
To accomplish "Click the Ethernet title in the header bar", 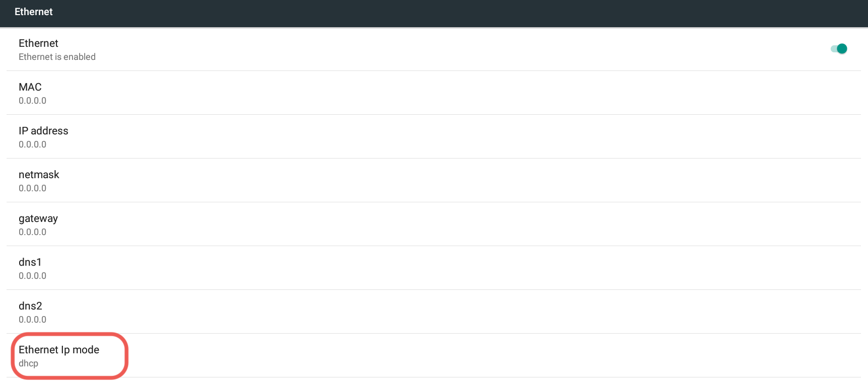I will tap(34, 12).
